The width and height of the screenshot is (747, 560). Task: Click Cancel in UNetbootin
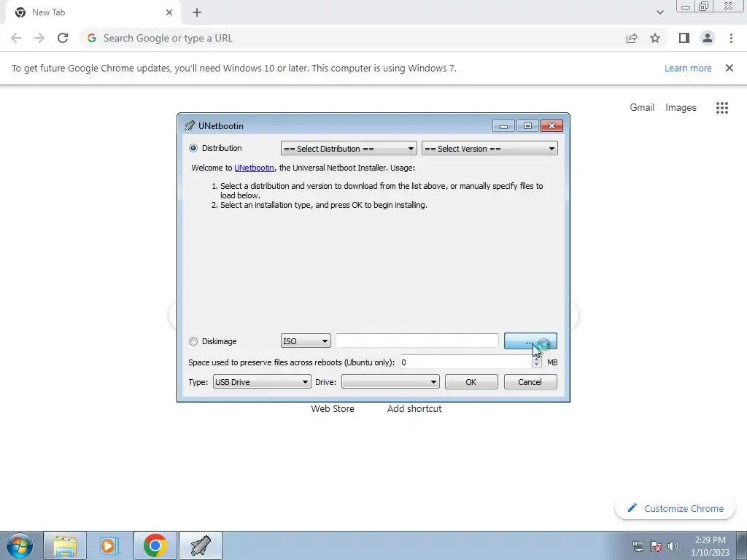pos(530,382)
